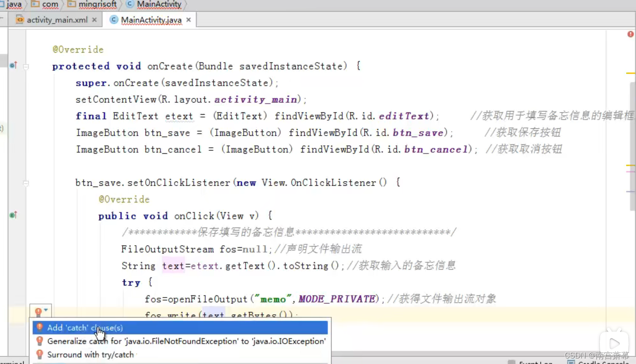Select 'Surround with try/catch' option
Screen dimensions: 636x364
coord(180,355)
